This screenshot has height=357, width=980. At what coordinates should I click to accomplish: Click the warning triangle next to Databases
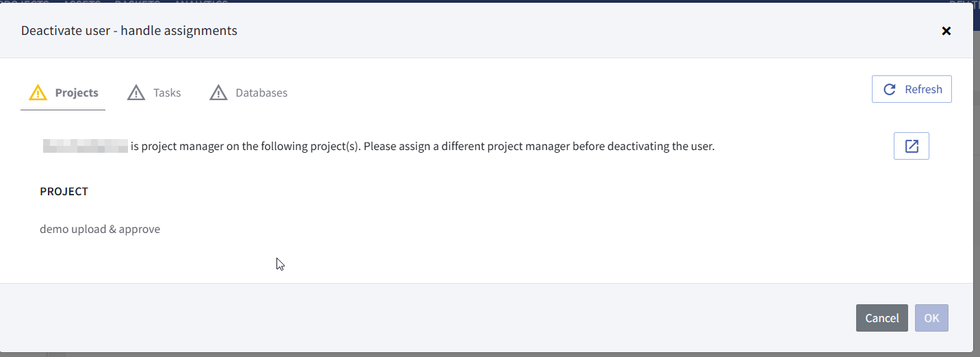tap(218, 93)
